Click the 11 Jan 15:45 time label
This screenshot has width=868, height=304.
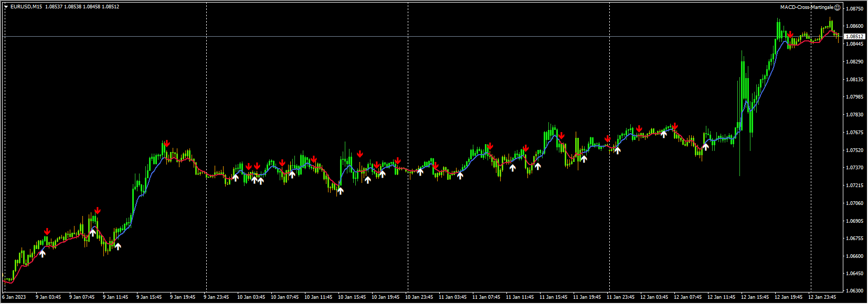tap(553, 297)
